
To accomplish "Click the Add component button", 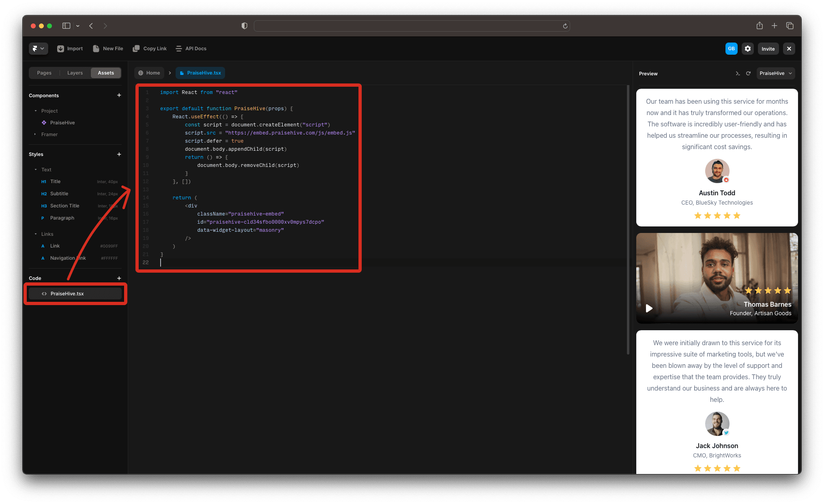I will click(x=119, y=95).
